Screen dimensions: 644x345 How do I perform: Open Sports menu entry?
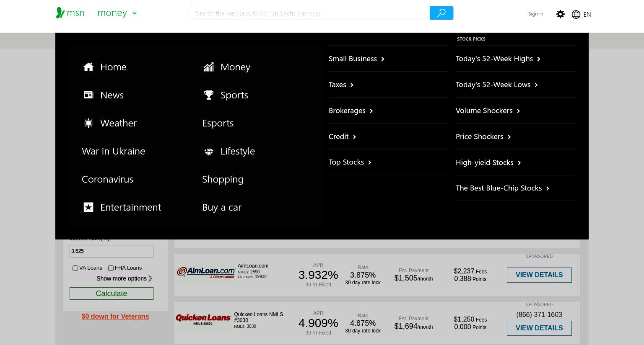click(234, 95)
